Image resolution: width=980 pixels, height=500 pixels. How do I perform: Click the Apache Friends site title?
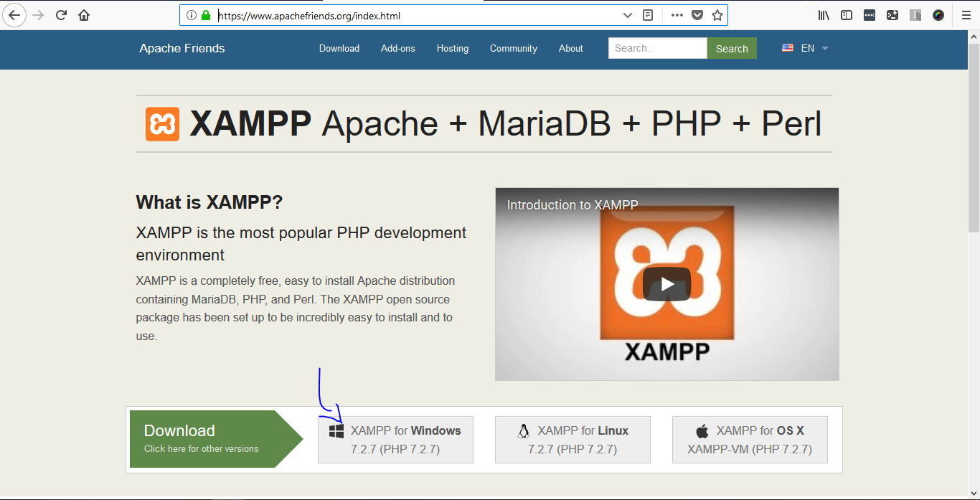pyautogui.click(x=182, y=48)
